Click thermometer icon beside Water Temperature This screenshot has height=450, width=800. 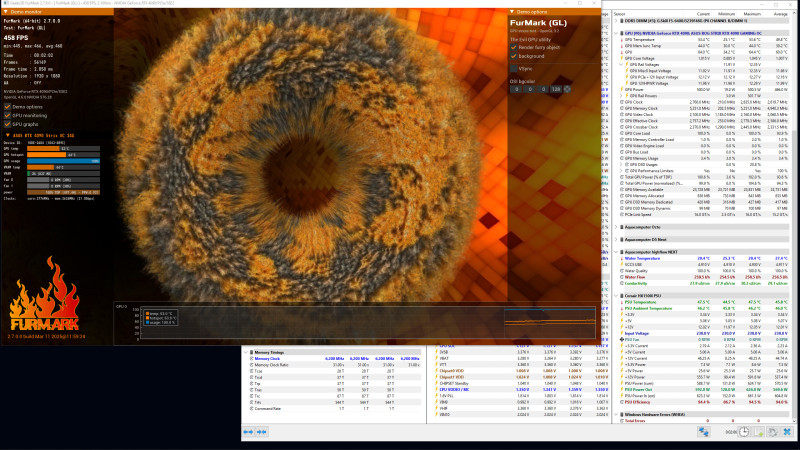pyautogui.click(x=622, y=258)
